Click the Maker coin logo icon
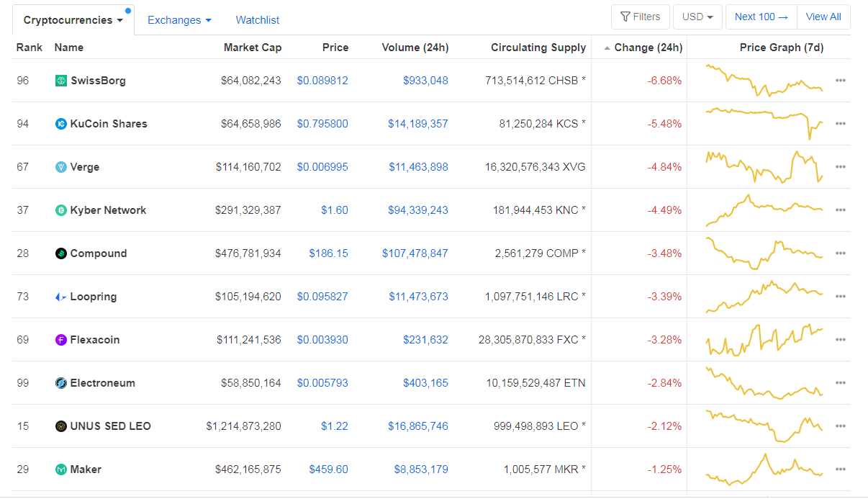 point(61,469)
